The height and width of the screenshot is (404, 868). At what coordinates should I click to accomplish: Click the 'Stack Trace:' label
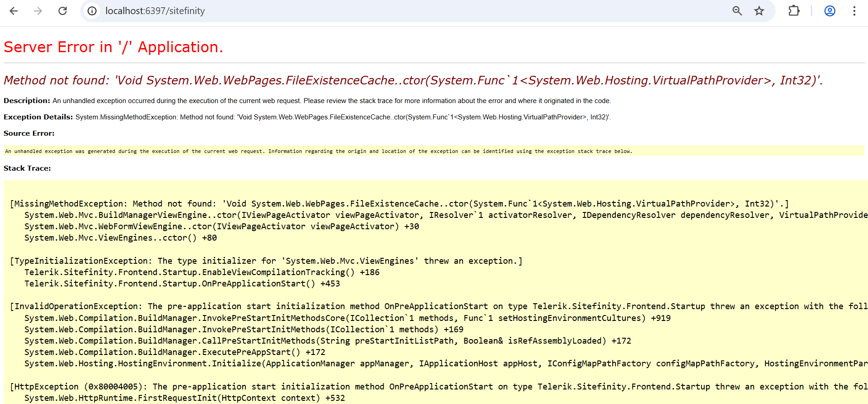[x=27, y=168]
